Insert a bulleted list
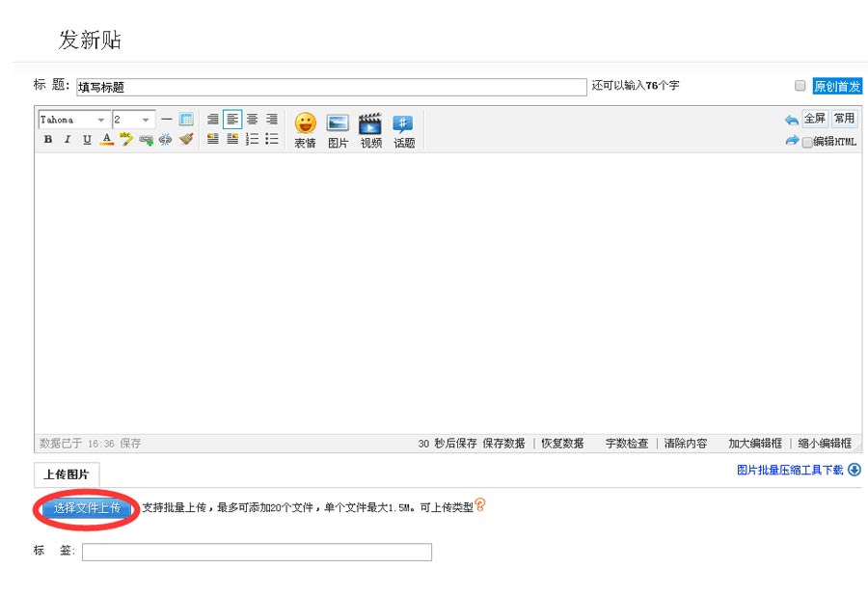Image resolution: width=868 pixels, height=595 pixels. pyautogui.click(x=272, y=138)
